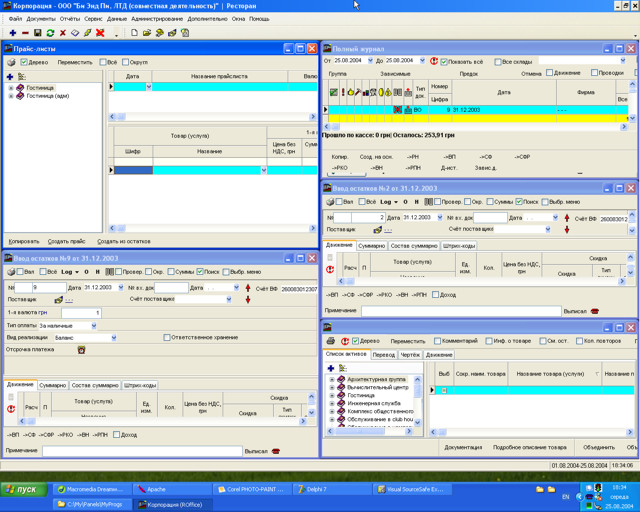Click the Пуск start button on taskbar
Image resolution: width=640 pixels, height=512 pixels.
pyautogui.click(x=22, y=490)
